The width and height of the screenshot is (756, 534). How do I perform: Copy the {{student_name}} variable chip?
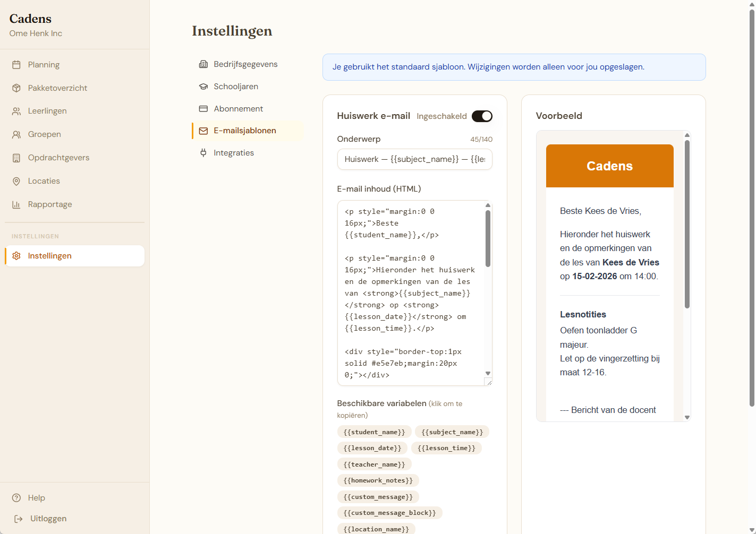374,432
